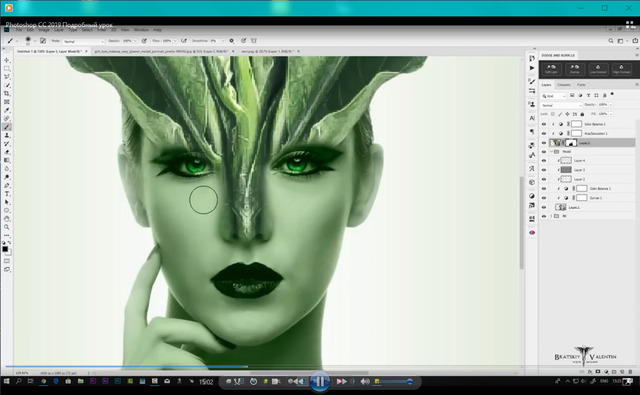Hide the Color Balance 1 layer

click(x=544, y=189)
